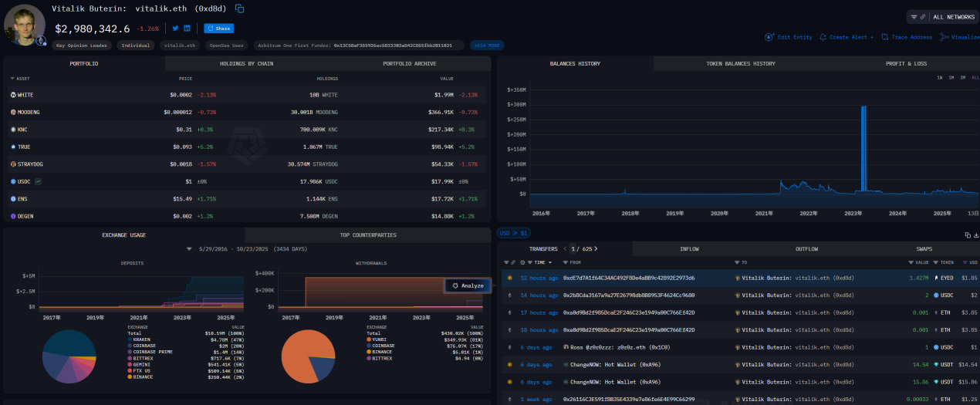Open the Twitter profile icon
980x405 pixels.
[175, 29]
